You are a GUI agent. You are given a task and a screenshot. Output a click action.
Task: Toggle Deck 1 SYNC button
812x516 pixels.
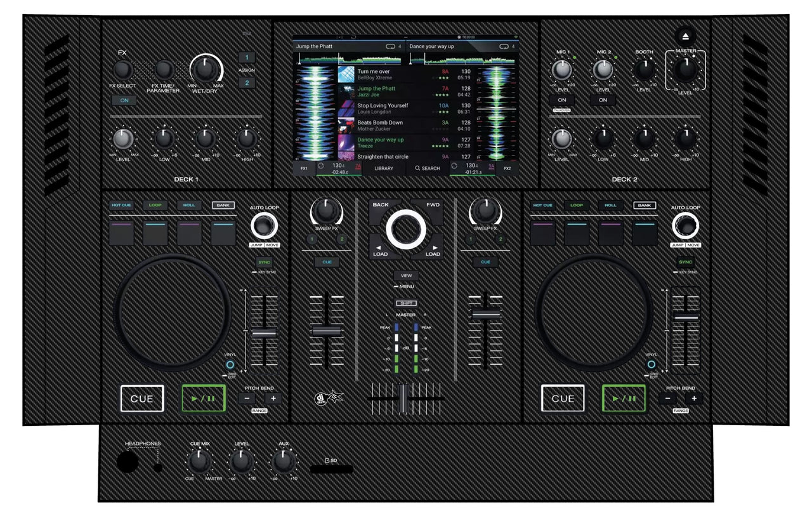(x=264, y=262)
